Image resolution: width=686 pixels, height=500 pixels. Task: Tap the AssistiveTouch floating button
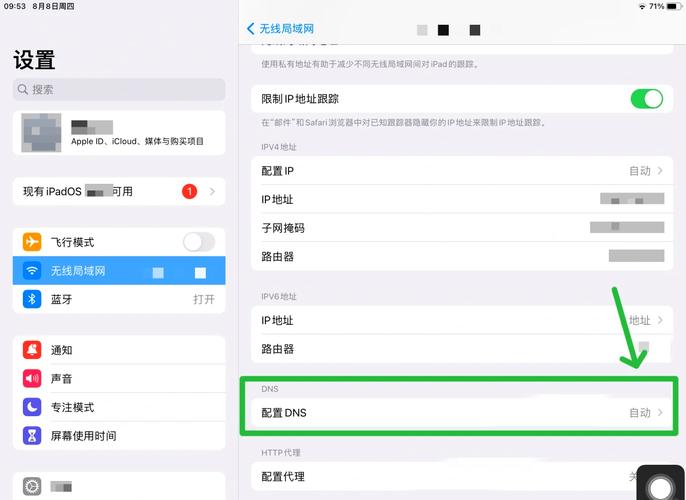point(660,484)
